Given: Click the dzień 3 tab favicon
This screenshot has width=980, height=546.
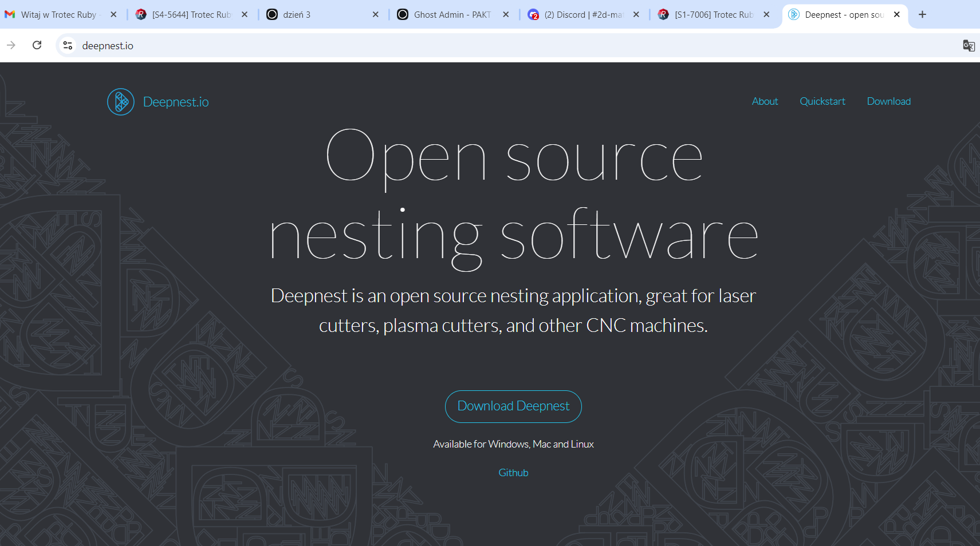Looking at the screenshot, I should click(272, 14).
